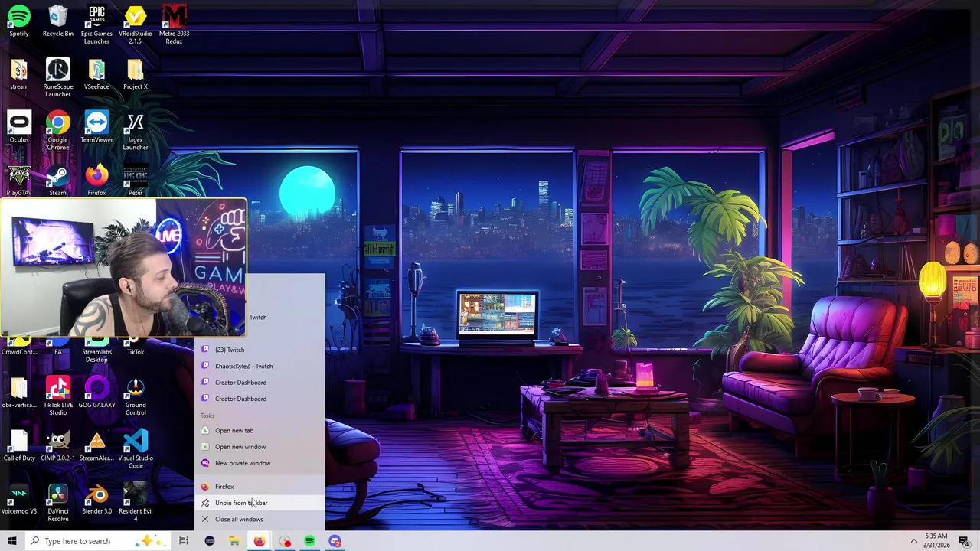Open Task View on the taskbar
This screenshot has height=551, width=980.
183,541
